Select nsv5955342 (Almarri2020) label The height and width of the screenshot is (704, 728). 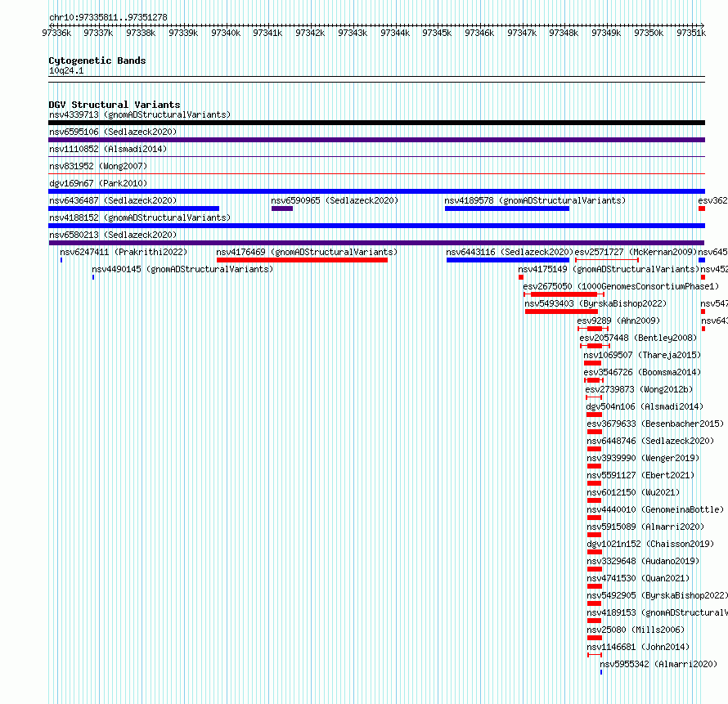point(658,664)
